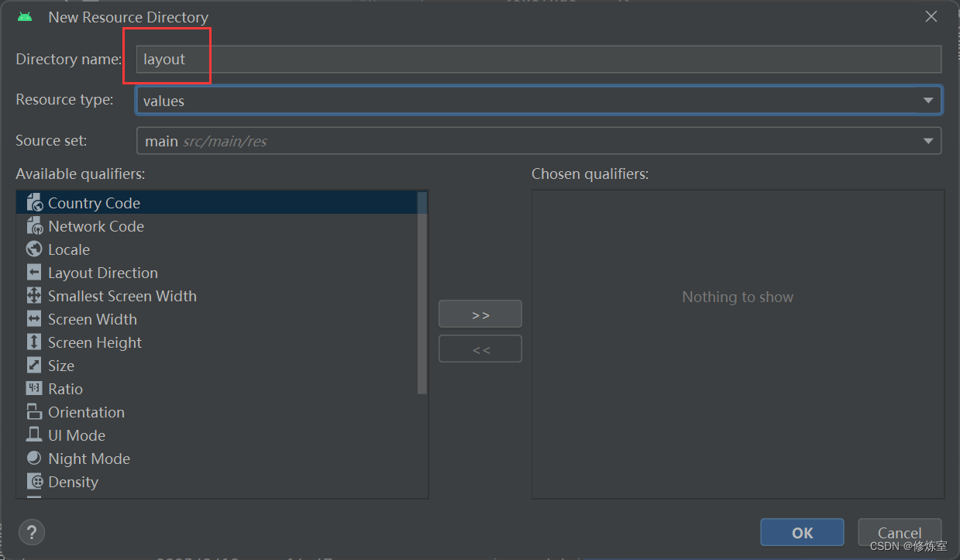Click the Density qualifier icon
The image size is (960, 560).
tap(34, 482)
